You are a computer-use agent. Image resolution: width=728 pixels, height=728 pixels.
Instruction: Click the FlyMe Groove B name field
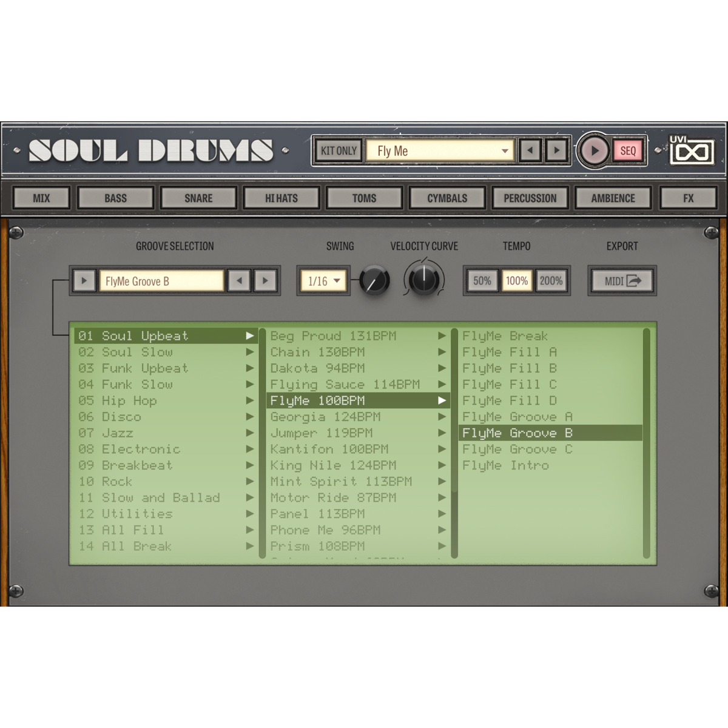click(161, 281)
